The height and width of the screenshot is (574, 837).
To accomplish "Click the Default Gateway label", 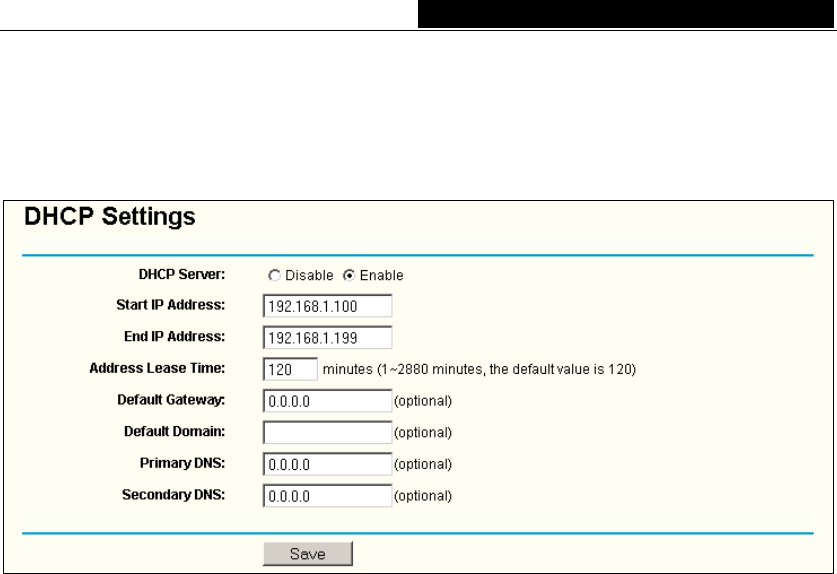I will (x=171, y=400).
